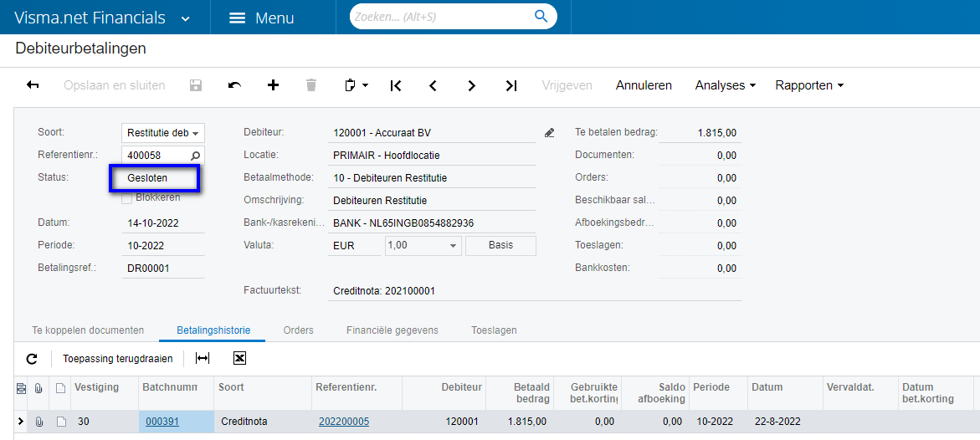Select the Betalingshistorie tab

tap(213, 330)
